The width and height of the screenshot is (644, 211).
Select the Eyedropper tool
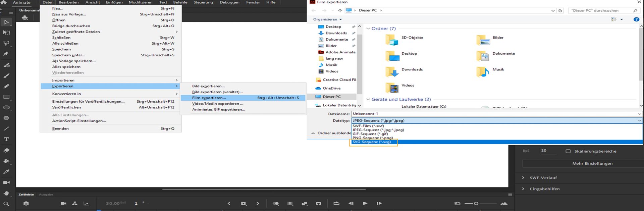coord(6,172)
